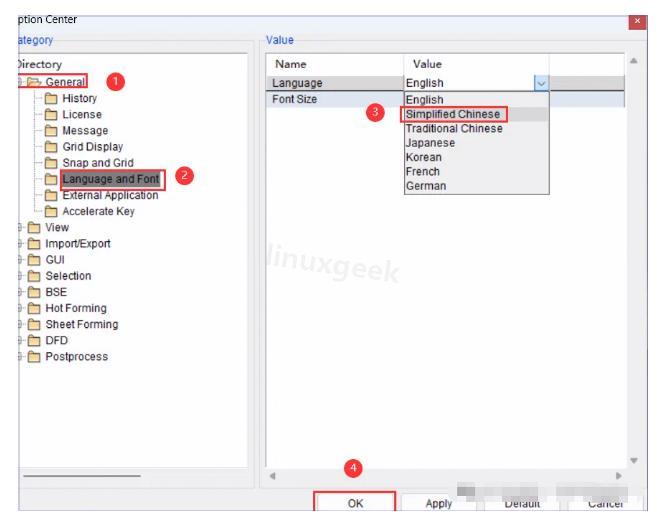Select German from the language options
666x526 pixels.
426,186
